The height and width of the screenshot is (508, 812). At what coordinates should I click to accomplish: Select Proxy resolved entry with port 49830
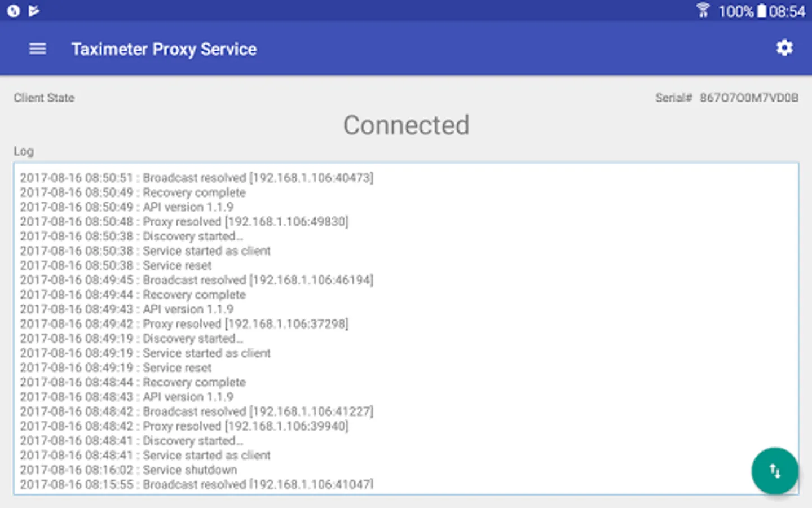point(184,222)
